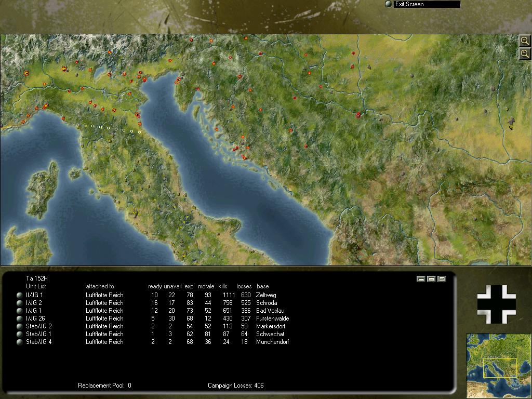
Task: Click the Schroda base entry
Action: click(267, 303)
